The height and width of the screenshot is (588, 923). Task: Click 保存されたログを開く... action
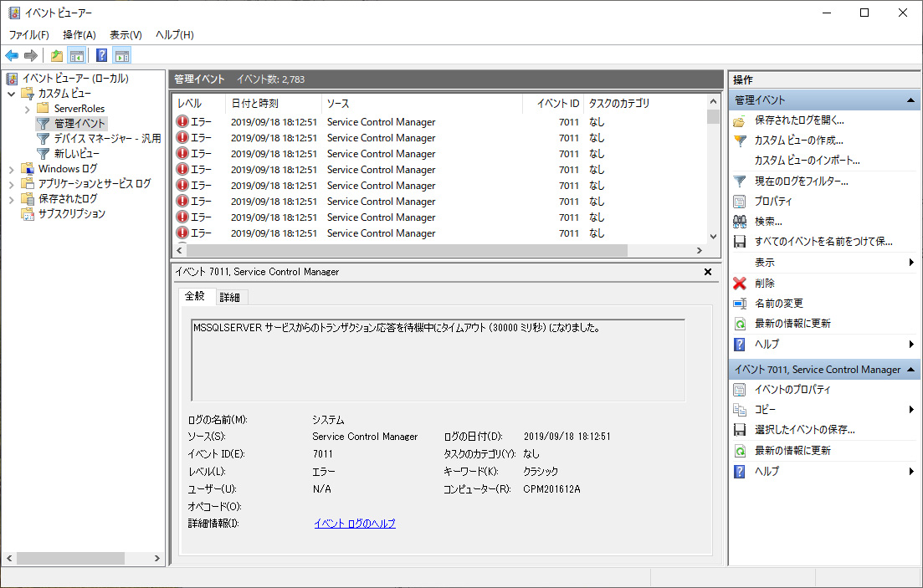[799, 120]
